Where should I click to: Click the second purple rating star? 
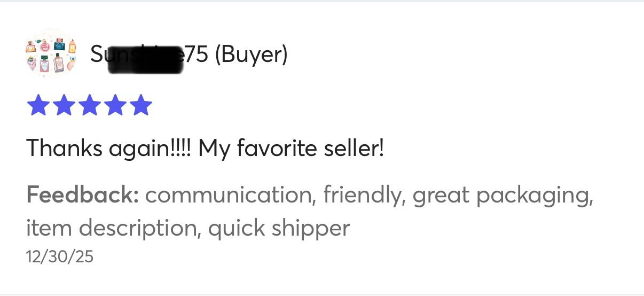coord(63,105)
